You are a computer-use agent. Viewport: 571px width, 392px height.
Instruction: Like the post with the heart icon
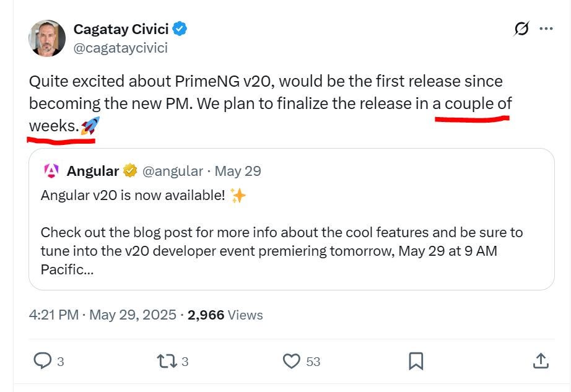pos(291,361)
